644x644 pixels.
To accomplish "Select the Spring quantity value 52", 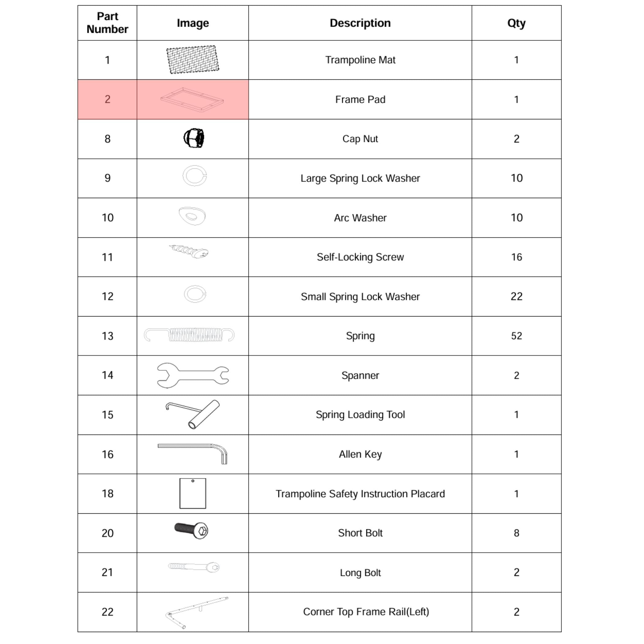I will click(516, 336).
